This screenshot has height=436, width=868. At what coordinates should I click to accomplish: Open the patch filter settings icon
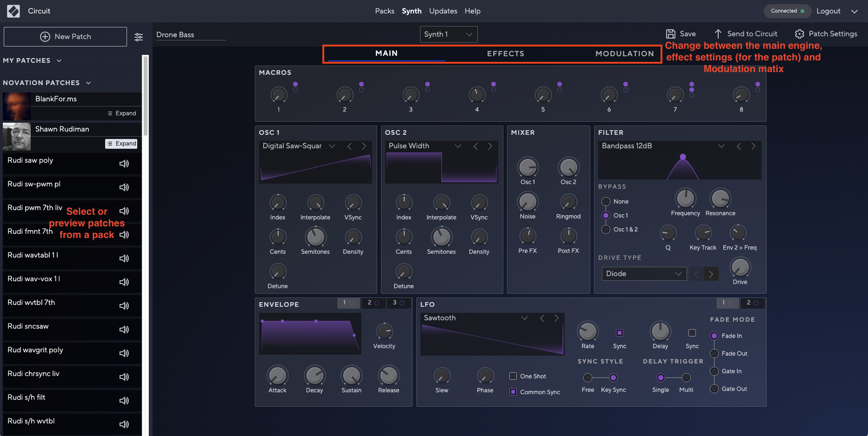pyautogui.click(x=139, y=37)
